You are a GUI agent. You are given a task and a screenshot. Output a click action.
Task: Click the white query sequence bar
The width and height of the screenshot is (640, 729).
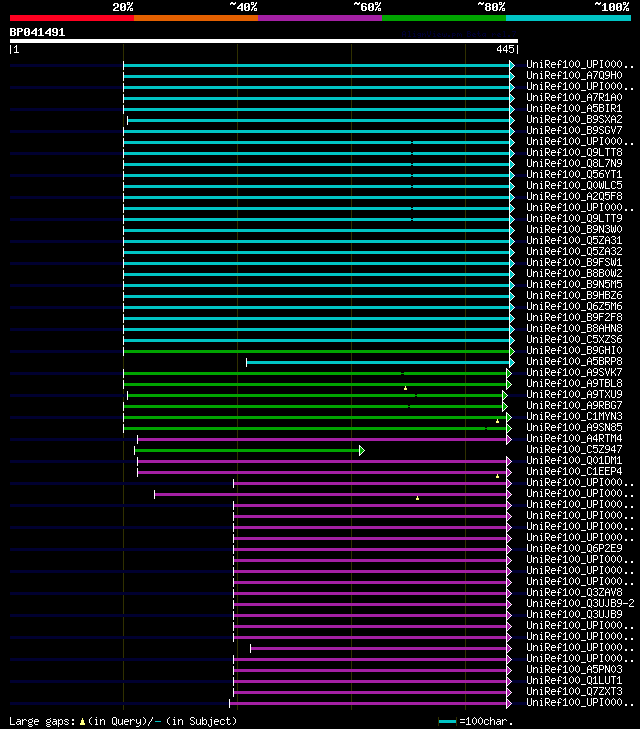click(x=264, y=41)
